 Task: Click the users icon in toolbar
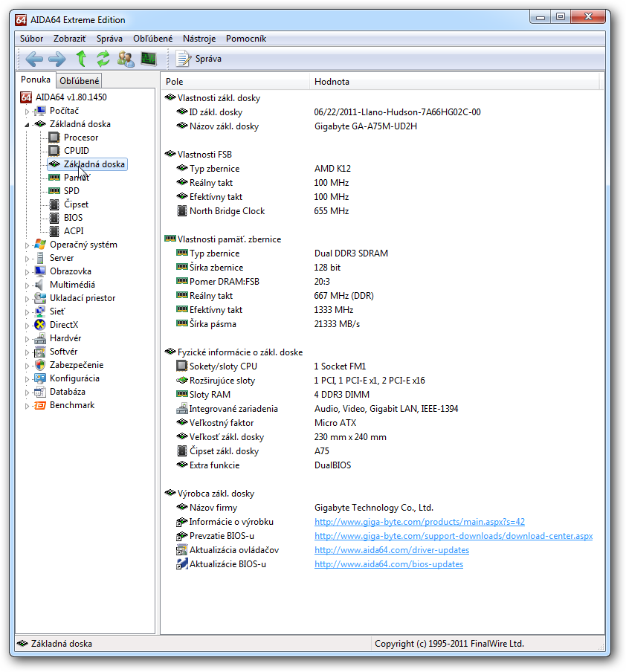pos(126,59)
